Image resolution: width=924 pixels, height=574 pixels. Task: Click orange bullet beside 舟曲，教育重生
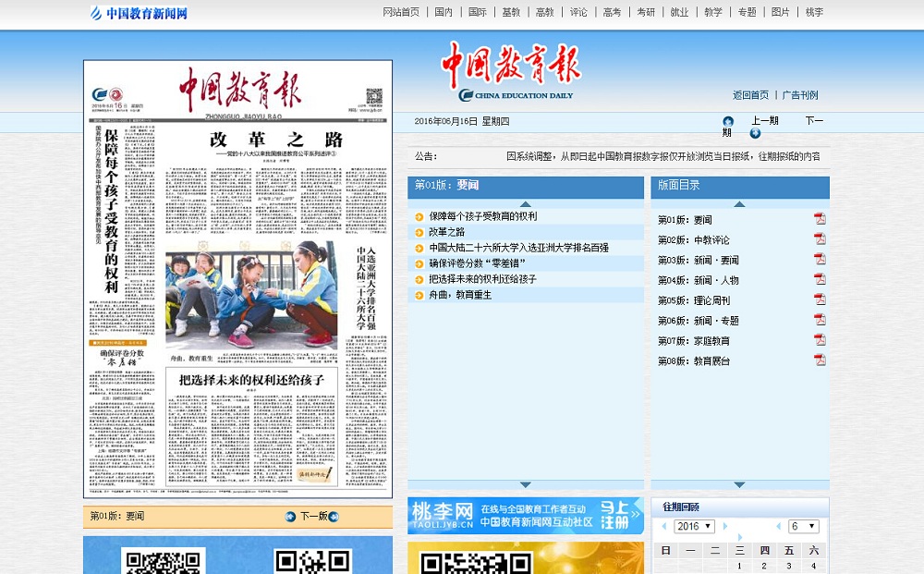click(x=419, y=295)
